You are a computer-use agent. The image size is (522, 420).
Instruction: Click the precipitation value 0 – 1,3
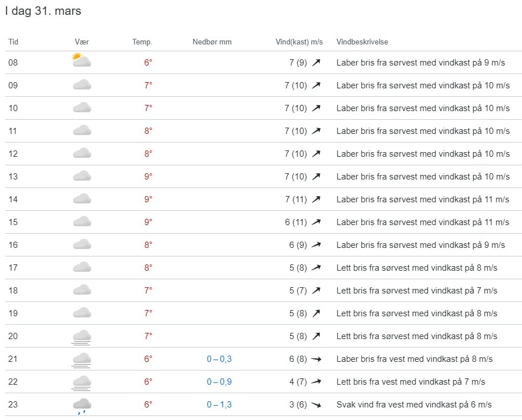coord(219,405)
